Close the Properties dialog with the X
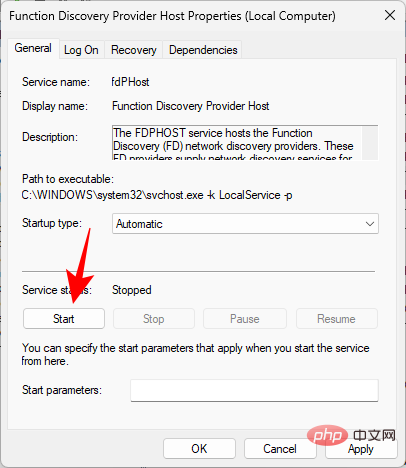The image size is (406, 468). (x=390, y=15)
